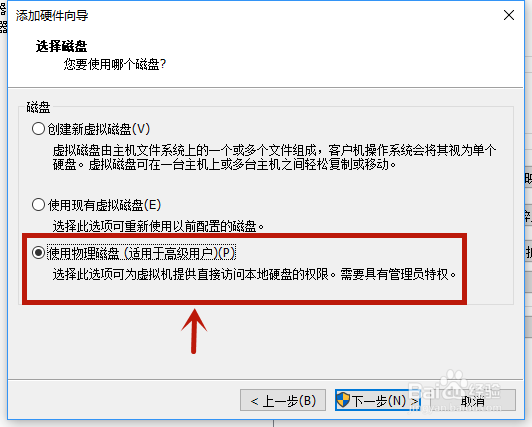Select 创建新虚拟磁盘(V) radio button
Viewport: 532px width, 427px height.
[x=38, y=129]
